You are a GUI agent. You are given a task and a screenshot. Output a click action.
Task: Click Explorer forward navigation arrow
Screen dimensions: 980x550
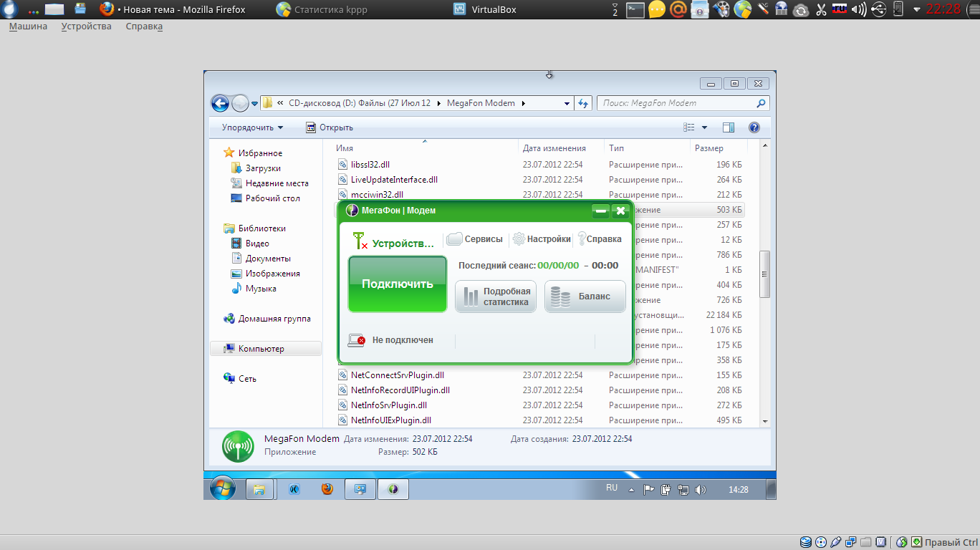point(240,103)
